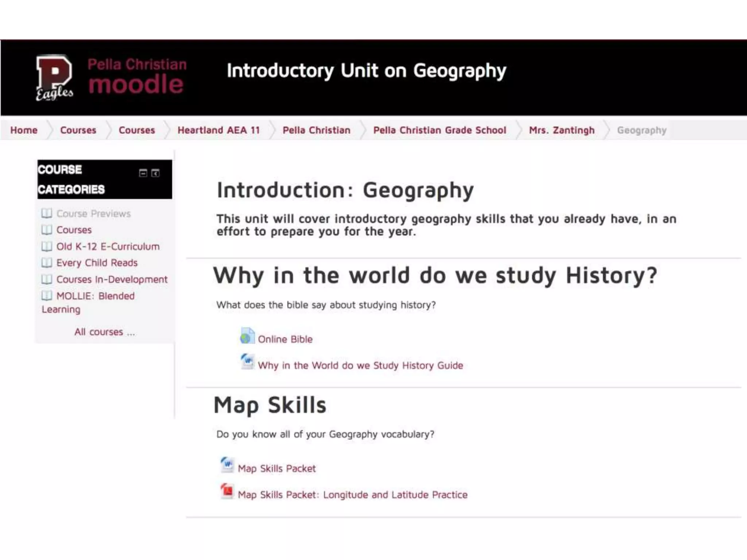
Task: Click the Pella Christian Eagles logo
Action: coord(54,77)
